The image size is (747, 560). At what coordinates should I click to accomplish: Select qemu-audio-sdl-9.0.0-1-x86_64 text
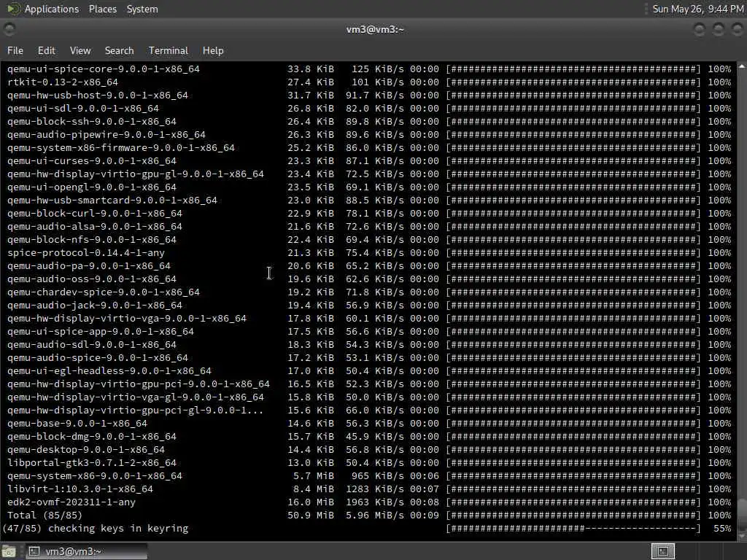click(x=92, y=345)
